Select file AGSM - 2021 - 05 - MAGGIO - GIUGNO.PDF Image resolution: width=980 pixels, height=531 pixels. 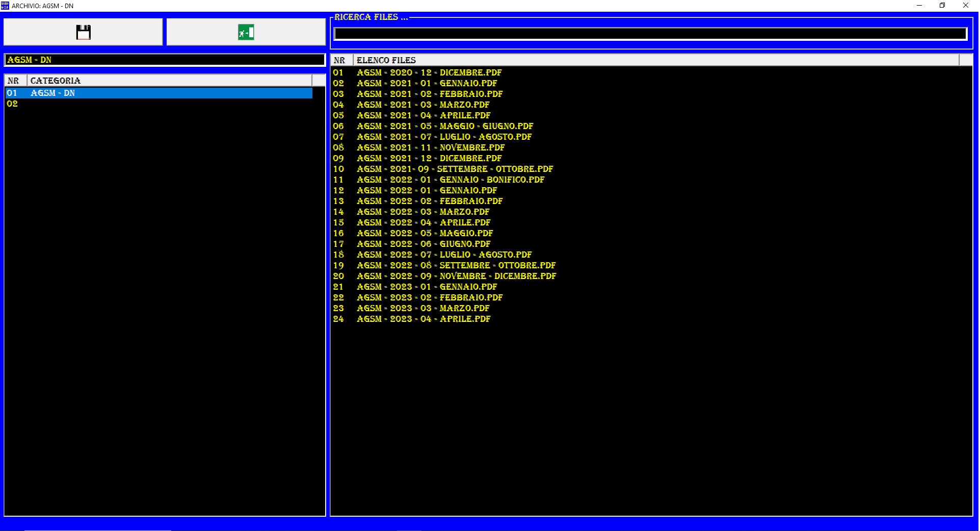click(445, 126)
